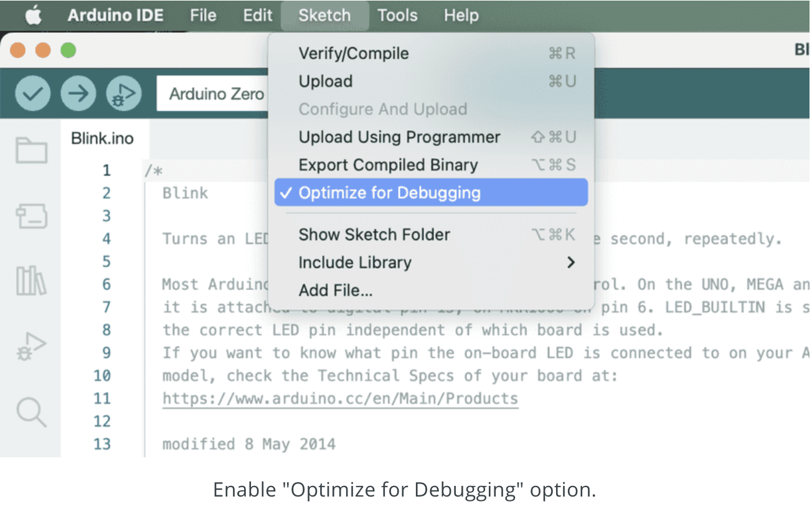812x509 pixels.
Task: Open the Search sidebar icon
Action: (x=31, y=412)
